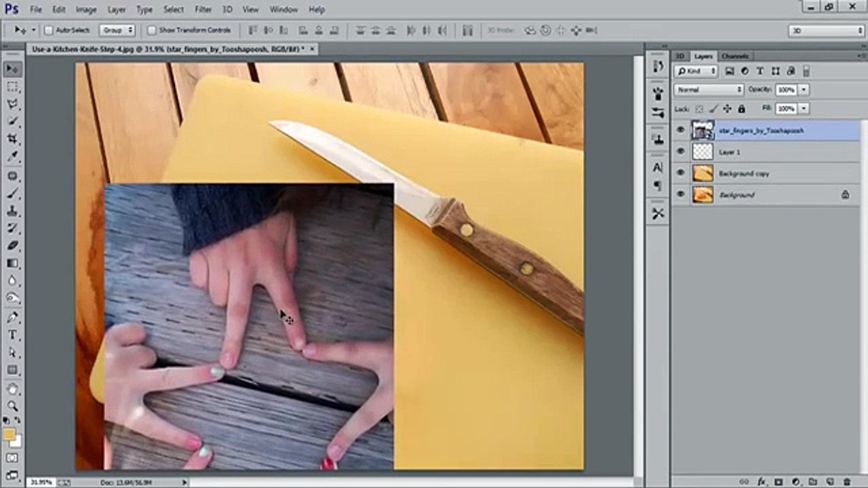
Task: Expand the Opacity slider dropdown arrow
Action: pos(804,89)
